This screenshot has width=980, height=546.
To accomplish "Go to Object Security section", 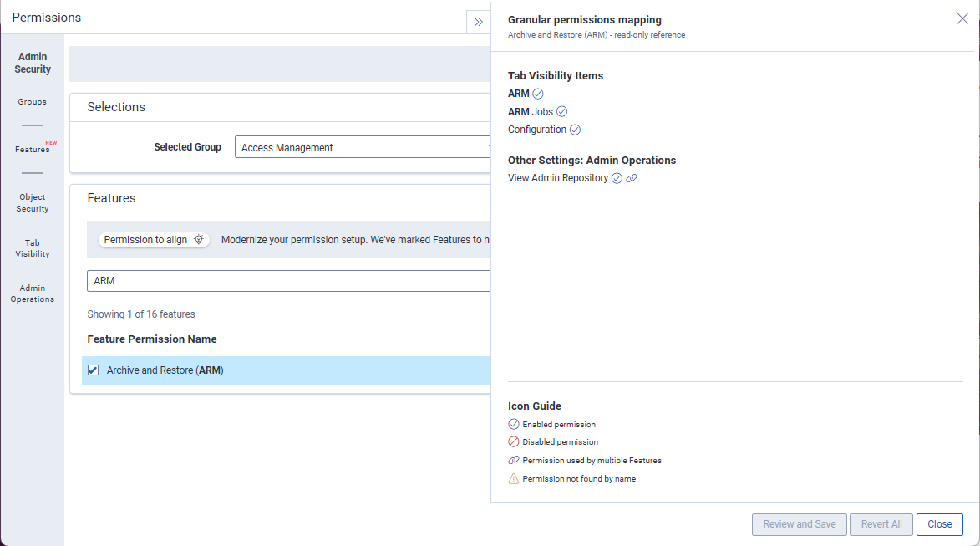I will point(33,202).
